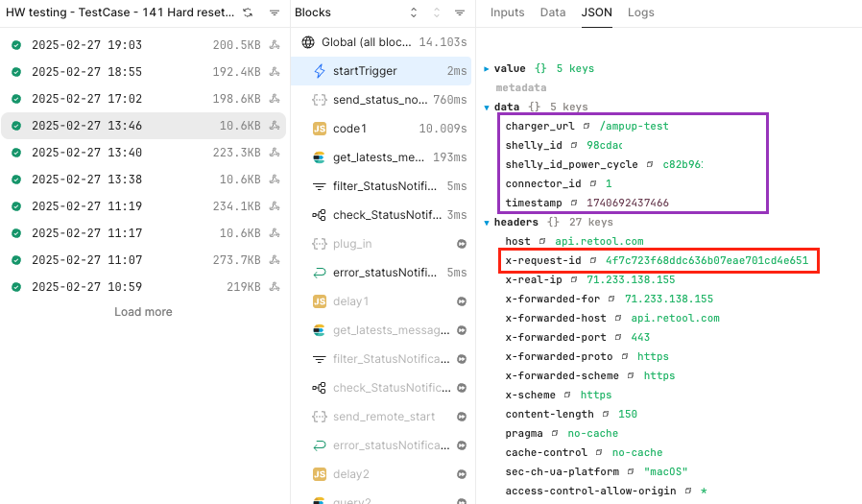Click the success check icon for run 10:59
This screenshot has height=504, width=862.
point(16,286)
